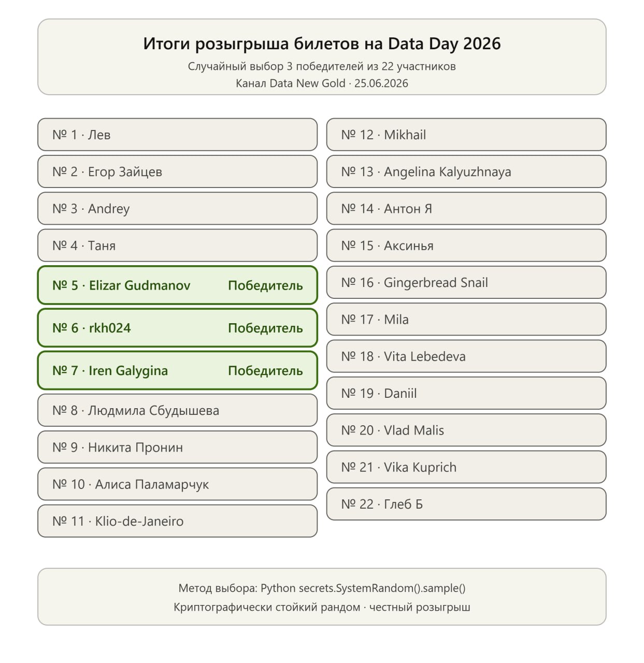Click Победитель label next to rkh024

tap(265, 328)
